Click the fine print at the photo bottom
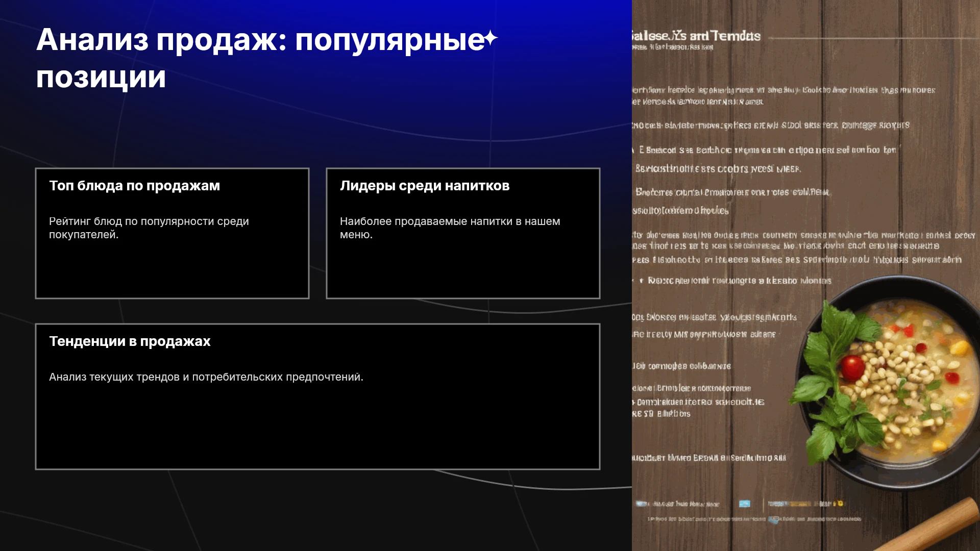This screenshot has width=980, height=551. [754, 519]
